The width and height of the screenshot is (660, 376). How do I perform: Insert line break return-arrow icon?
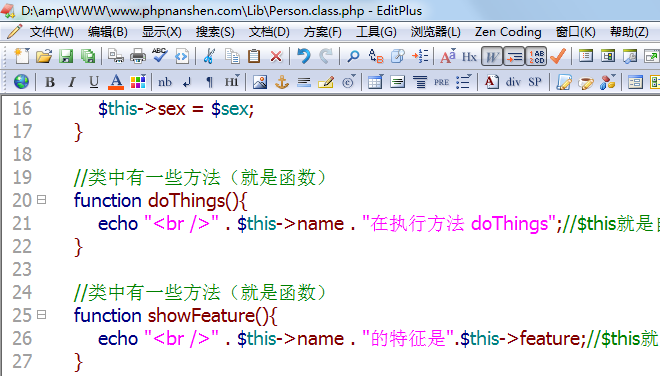click(x=187, y=83)
